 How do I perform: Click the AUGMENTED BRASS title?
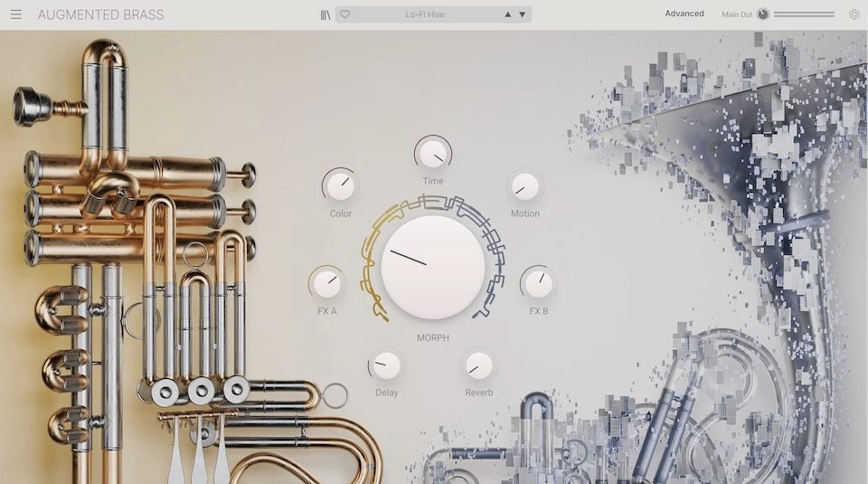(100, 14)
